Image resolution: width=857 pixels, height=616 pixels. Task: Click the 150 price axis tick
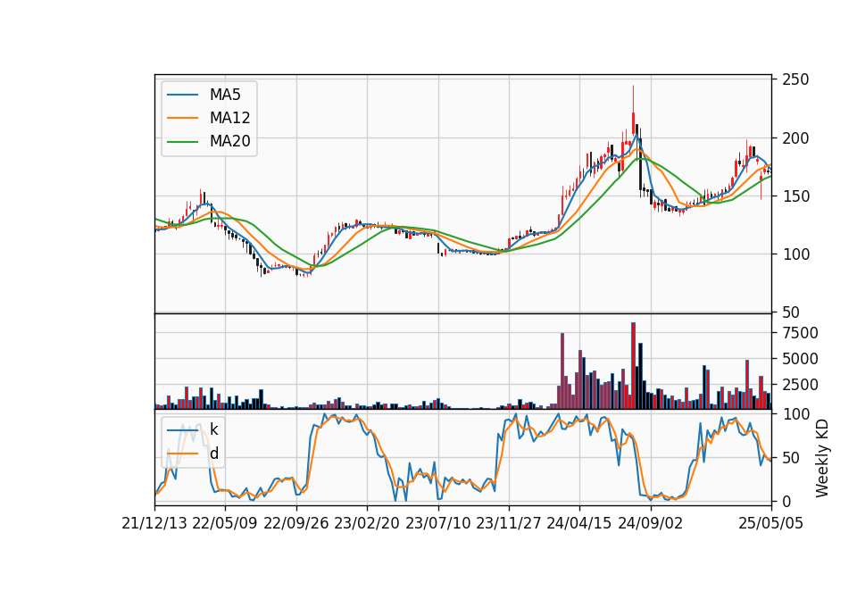coord(795,196)
